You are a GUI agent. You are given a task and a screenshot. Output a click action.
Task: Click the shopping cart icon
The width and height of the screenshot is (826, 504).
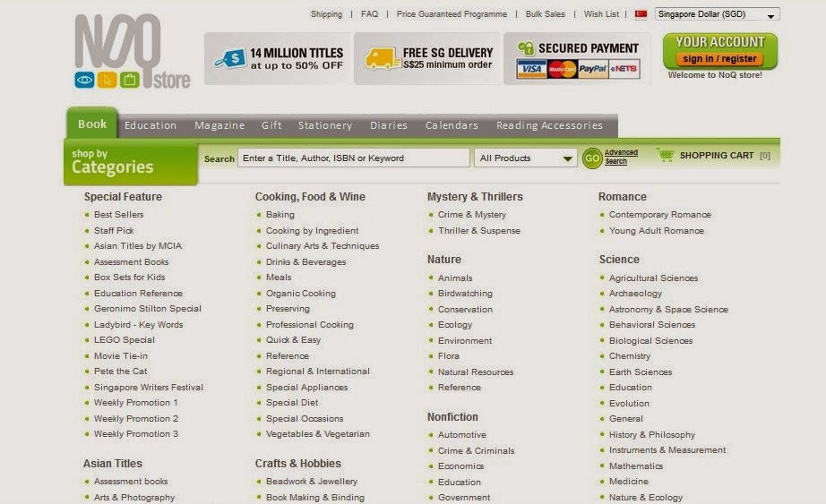(x=666, y=155)
